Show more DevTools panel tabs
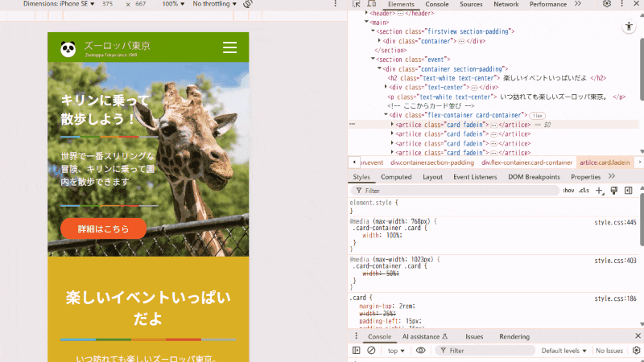This screenshot has width=644, height=362. (x=578, y=4)
